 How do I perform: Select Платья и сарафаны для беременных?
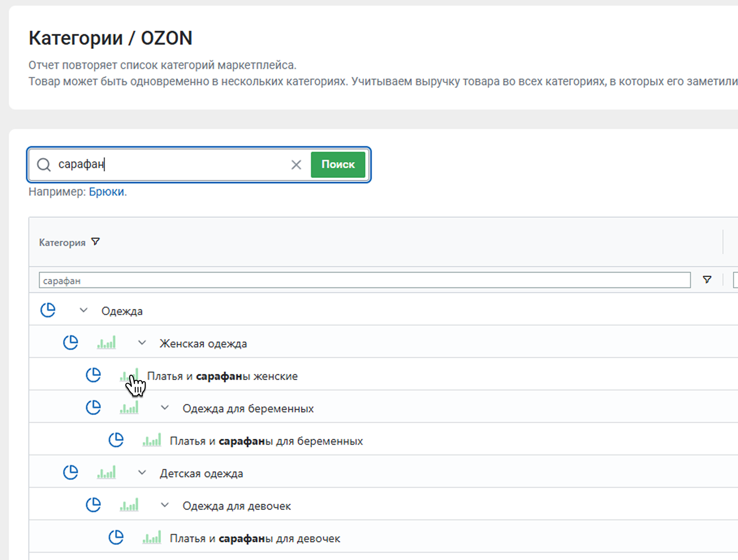click(x=266, y=441)
